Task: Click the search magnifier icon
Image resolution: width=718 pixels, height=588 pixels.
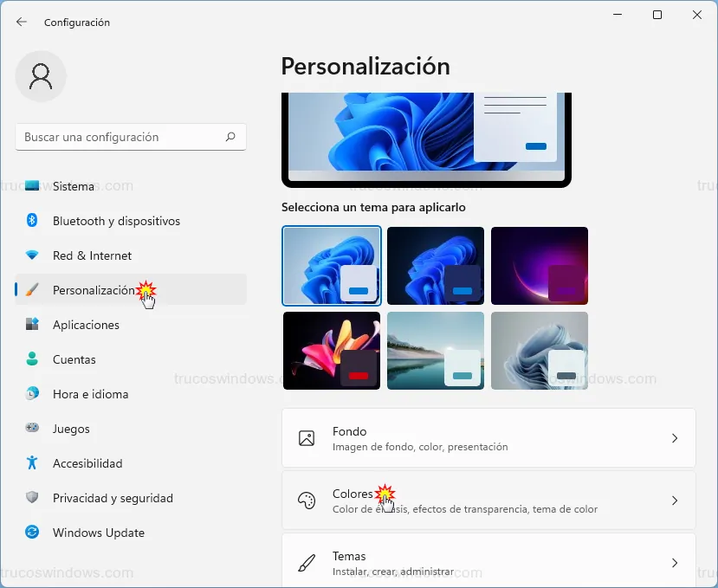Action: (230, 137)
